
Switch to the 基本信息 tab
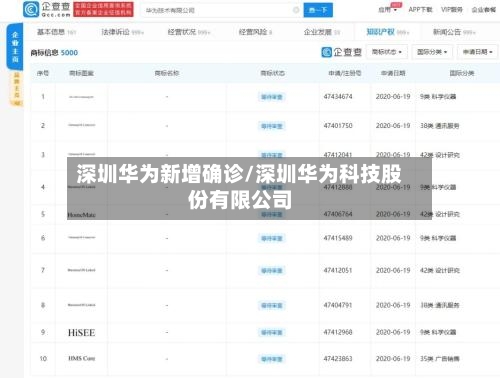[57, 32]
